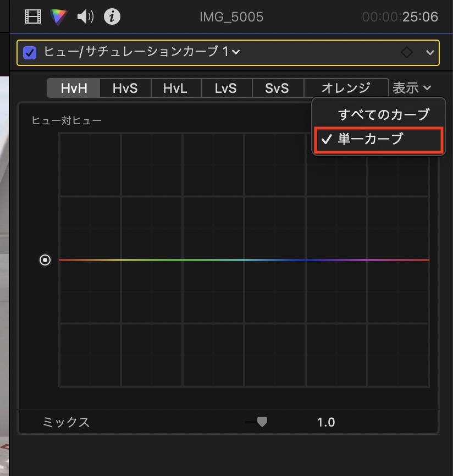Disable the Hue/Saturation Curves 1 checkbox
This screenshot has width=453, height=476.
30,53
